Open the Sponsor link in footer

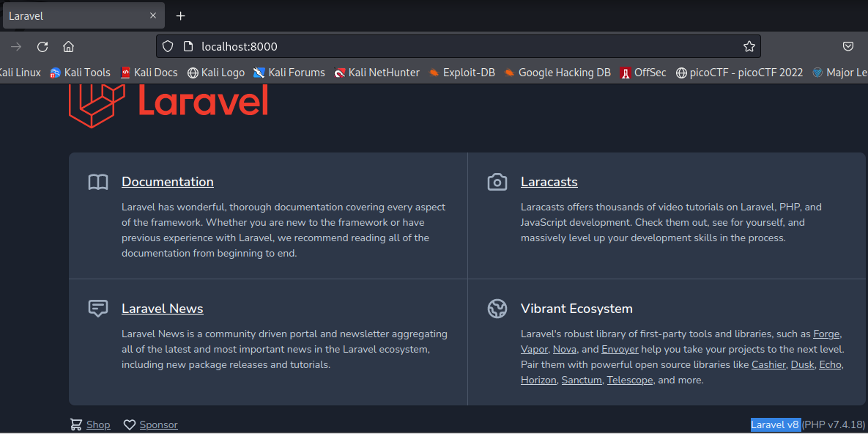click(x=158, y=424)
